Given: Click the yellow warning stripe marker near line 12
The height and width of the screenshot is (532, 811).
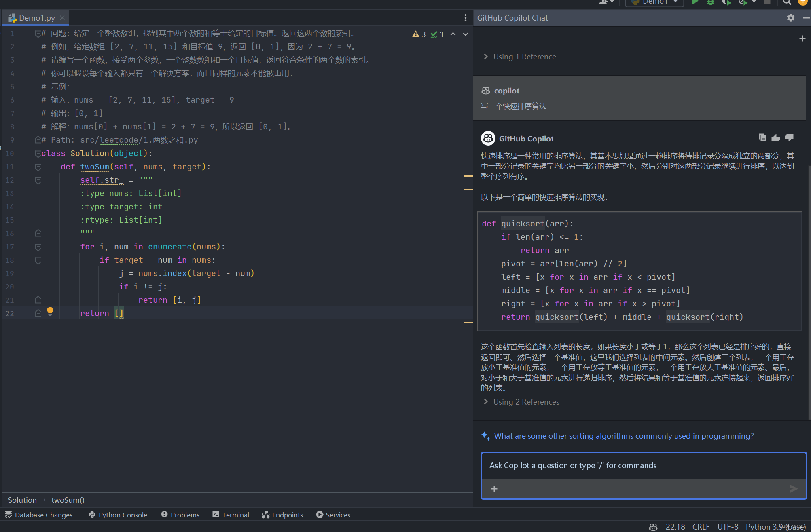Looking at the screenshot, I should pos(468,176).
